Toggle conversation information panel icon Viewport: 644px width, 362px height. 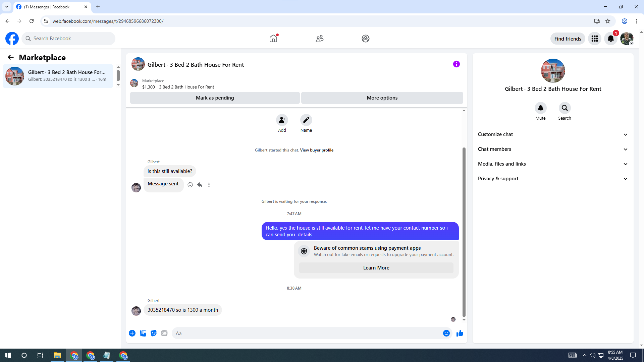point(456,64)
